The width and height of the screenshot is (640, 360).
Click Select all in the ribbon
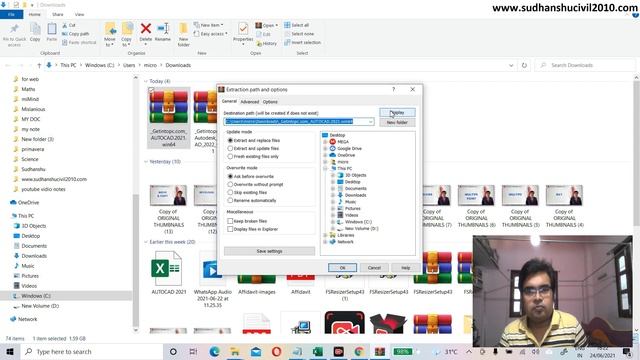(x=297, y=25)
